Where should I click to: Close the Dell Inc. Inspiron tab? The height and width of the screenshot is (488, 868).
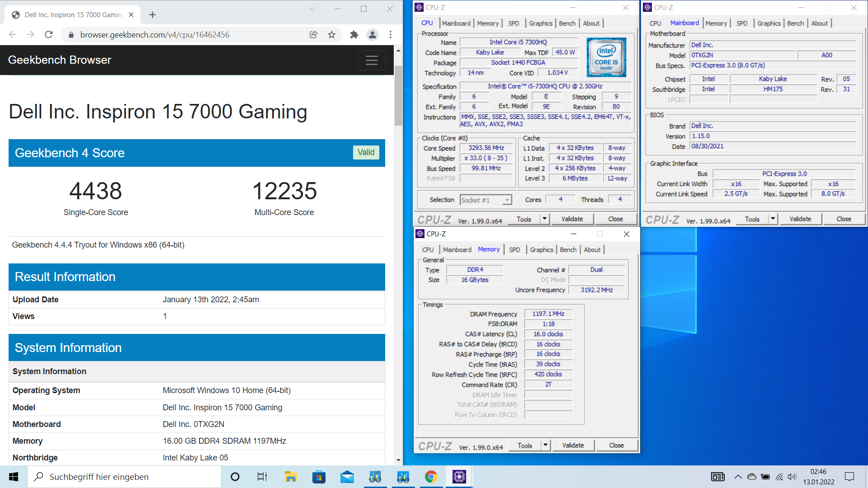point(131,15)
